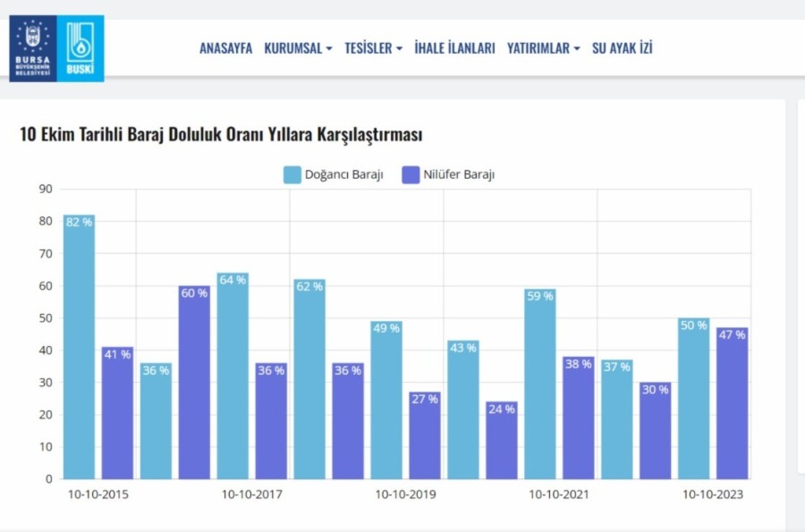Open the İHALE İLANLARI page
Screen dimensions: 805x532
[x=454, y=48]
